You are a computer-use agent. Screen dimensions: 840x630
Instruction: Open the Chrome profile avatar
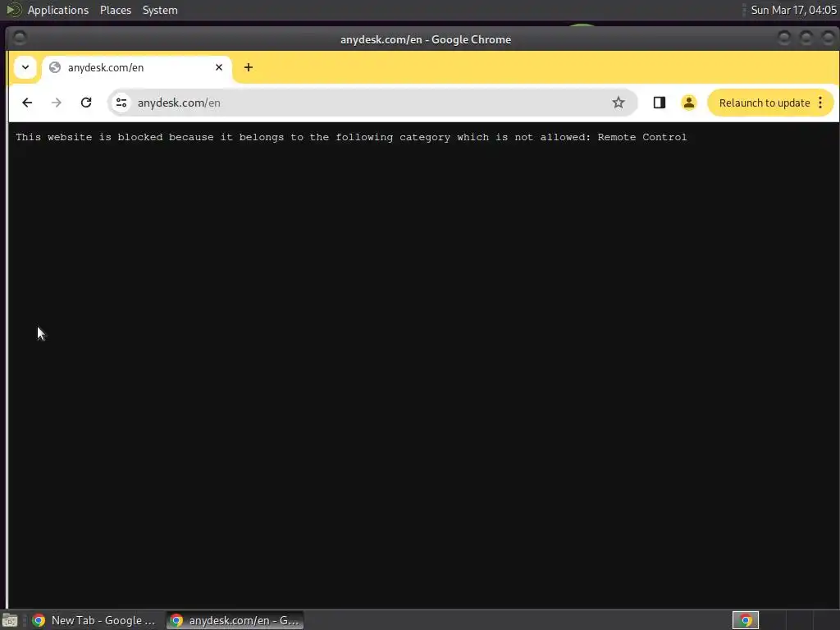[x=689, y=103]
